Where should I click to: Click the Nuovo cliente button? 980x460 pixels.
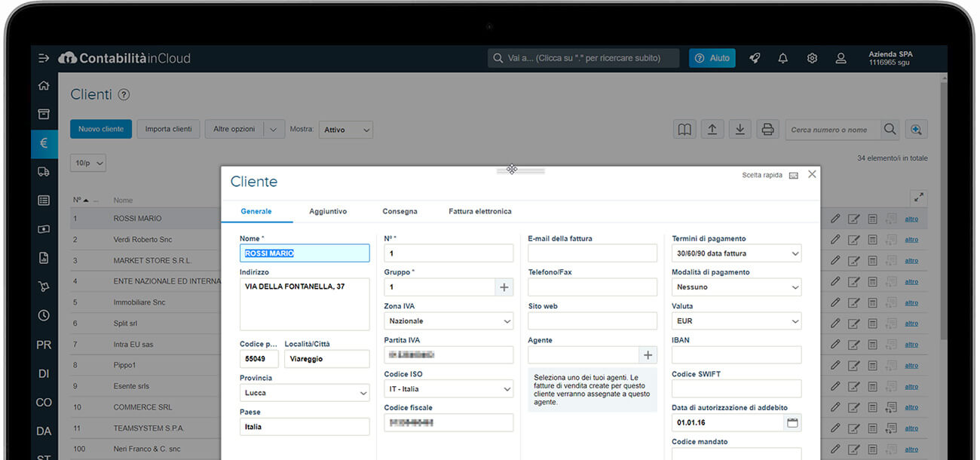102,130
